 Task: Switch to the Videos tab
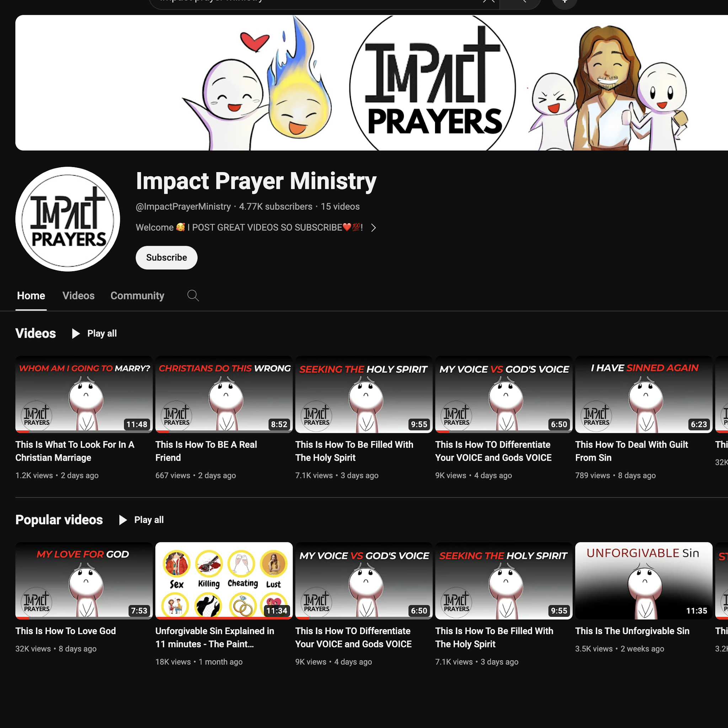pyautogui.click(x=78, y=295)
